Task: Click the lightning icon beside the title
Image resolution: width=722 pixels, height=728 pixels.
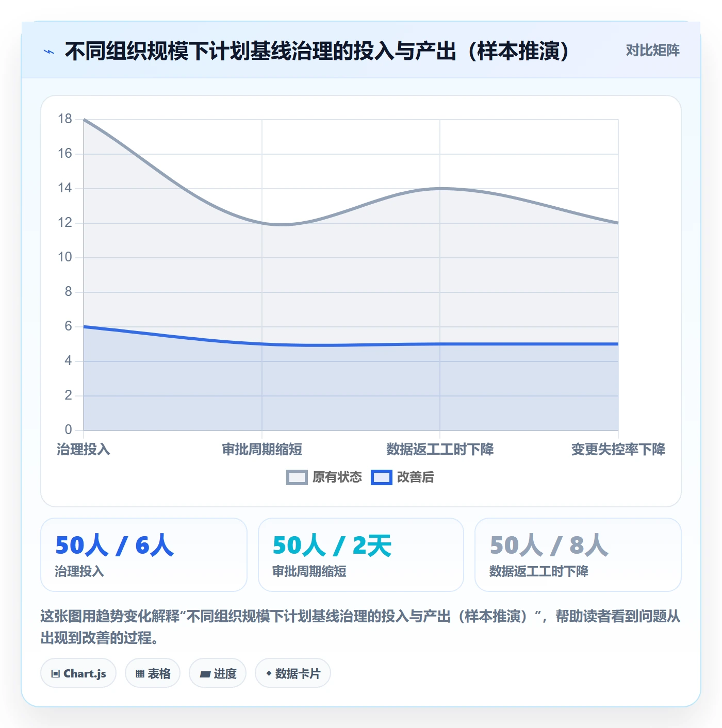Action: [x=49, y=51]
